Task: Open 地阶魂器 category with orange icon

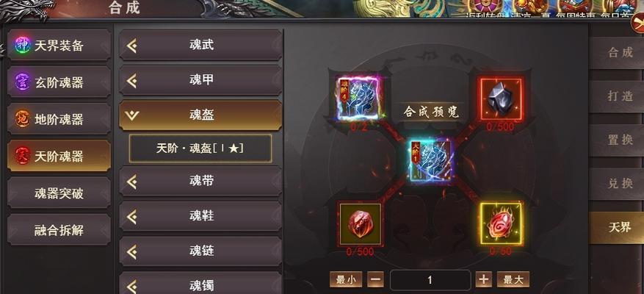Action: (59, 119)
